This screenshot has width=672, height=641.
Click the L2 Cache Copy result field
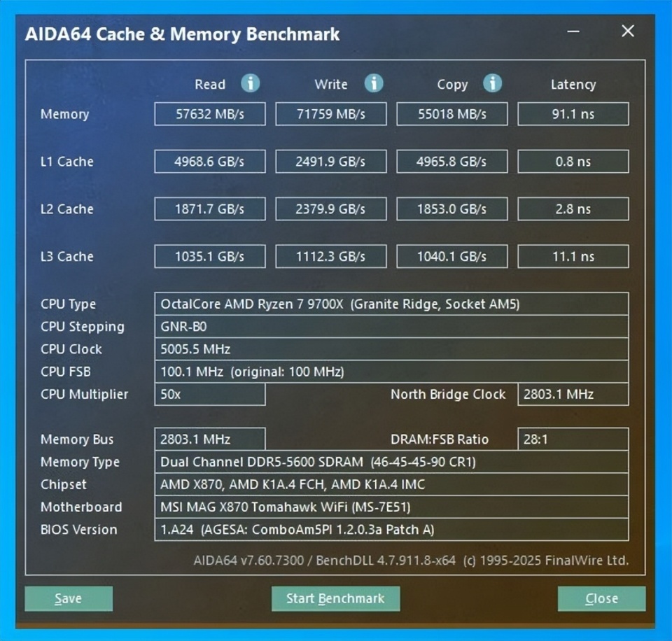451,209
